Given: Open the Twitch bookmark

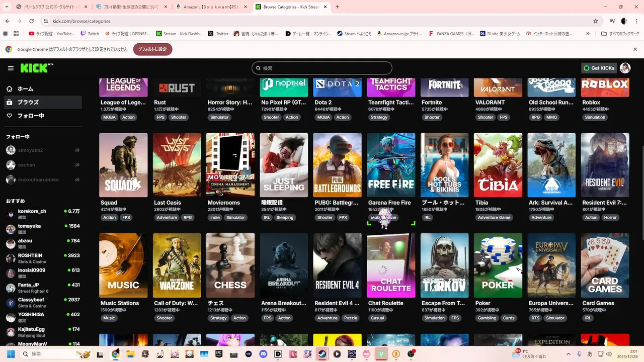Looking at the screenshot, I should pyautogui.click(x=90, y=34).
